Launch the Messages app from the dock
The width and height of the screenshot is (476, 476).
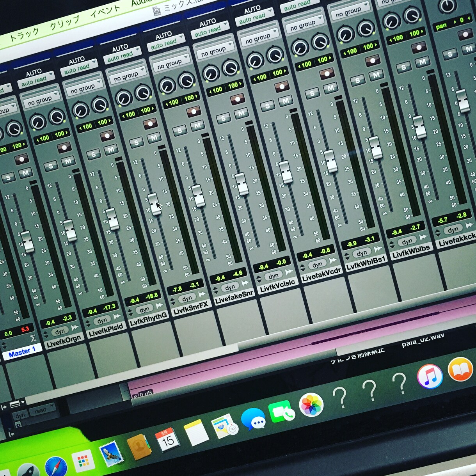coord(253,419)
